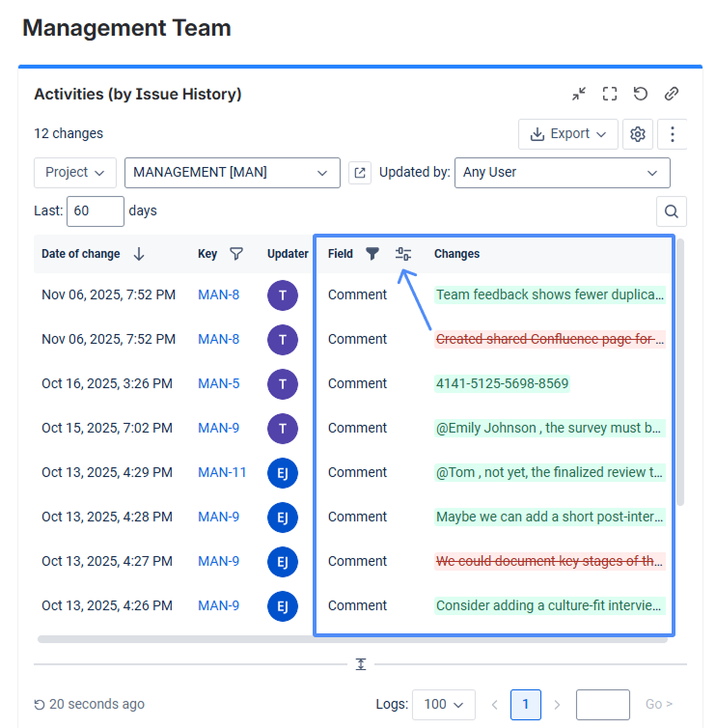Viewport: 716px width, 728px height.
Task: Open Field column adjust settings icon
Action: pos(403,254)
